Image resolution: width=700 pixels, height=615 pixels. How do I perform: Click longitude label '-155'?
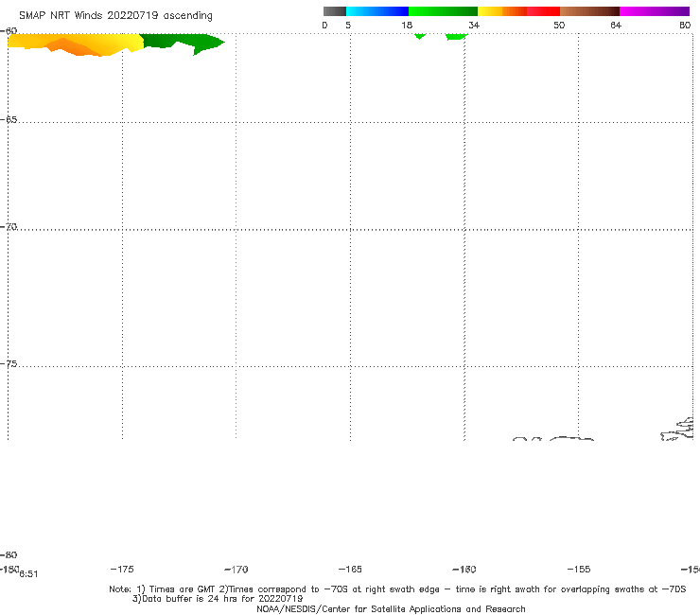579,570
